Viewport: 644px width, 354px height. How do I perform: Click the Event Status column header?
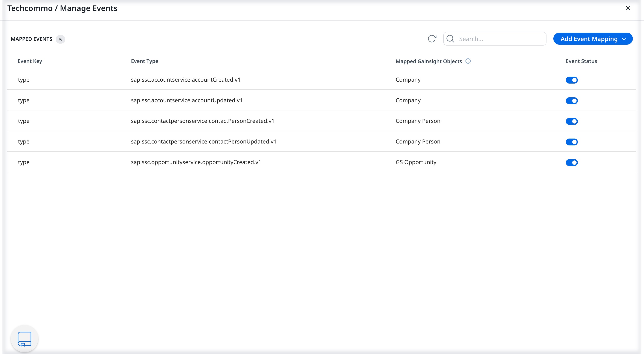581,61
